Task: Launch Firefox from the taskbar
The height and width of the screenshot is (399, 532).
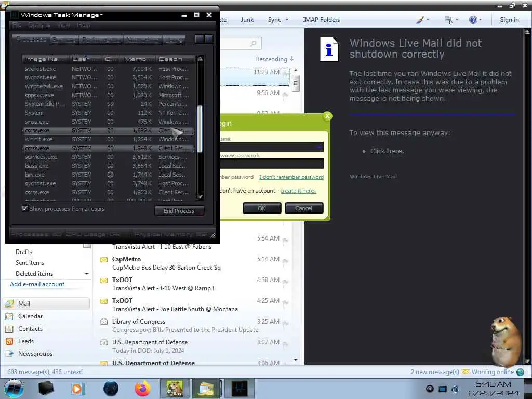Action: (143, 389)
